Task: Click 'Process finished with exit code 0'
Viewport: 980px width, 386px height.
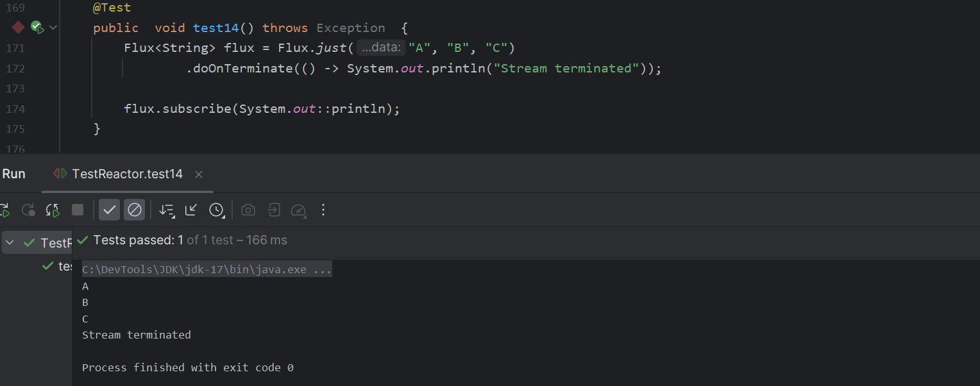Action: point(188,367)
